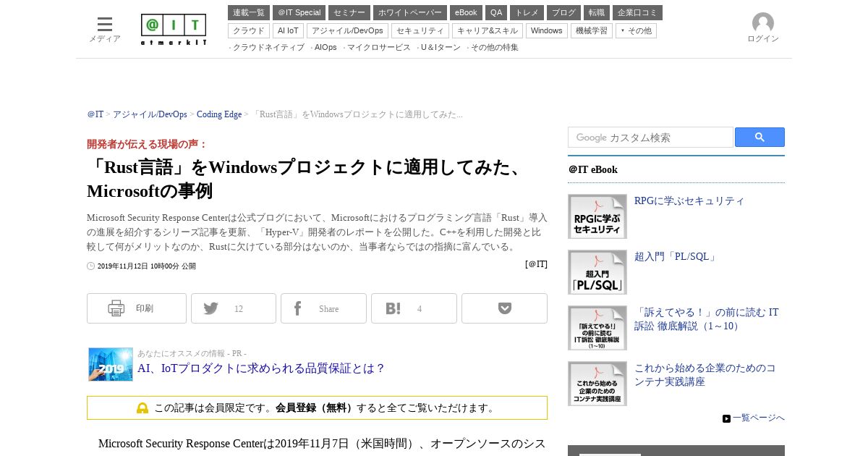Screen dimensions: 868x456
Task: Go to the @IT atmarkIT logo homepage
Action: coord(174,30)
